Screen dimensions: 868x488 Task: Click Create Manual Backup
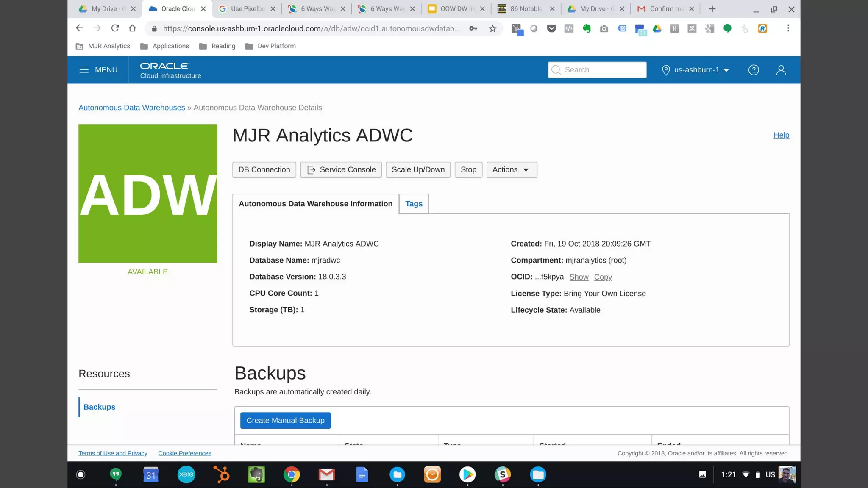[285, 421]
